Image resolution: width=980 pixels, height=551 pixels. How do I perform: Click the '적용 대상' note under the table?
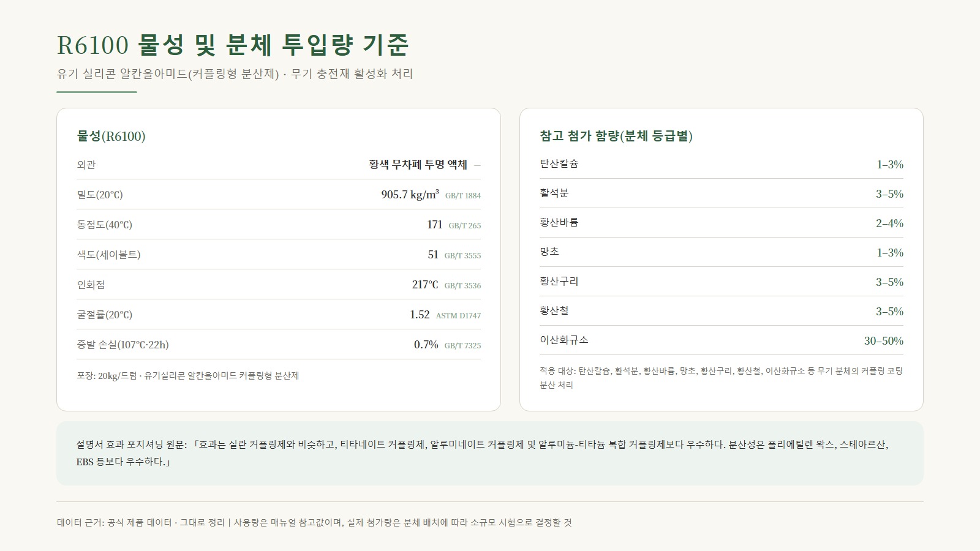click(x=722, y=378)
